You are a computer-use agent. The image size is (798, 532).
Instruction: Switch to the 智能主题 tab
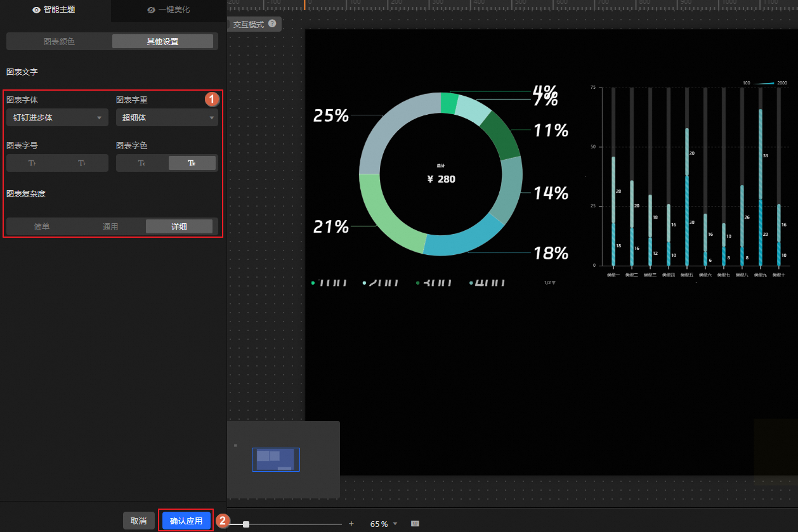[x=55, y=10]
